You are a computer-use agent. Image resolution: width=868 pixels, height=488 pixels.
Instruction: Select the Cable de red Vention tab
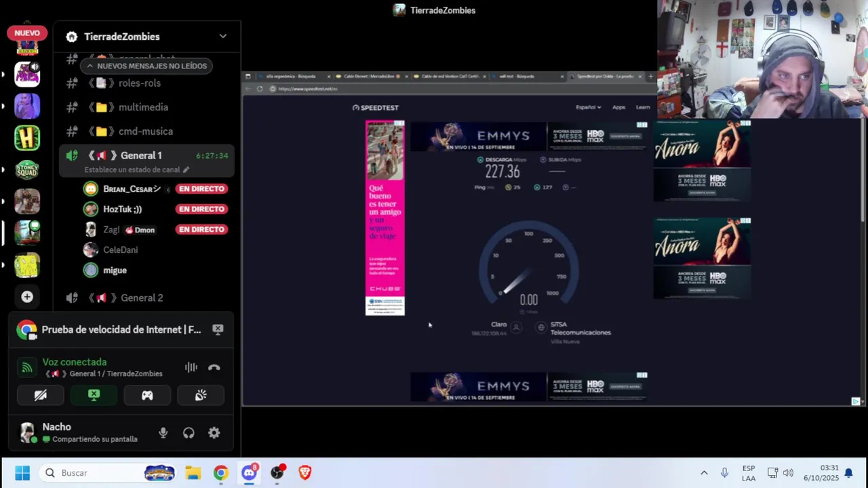(450, 77)
